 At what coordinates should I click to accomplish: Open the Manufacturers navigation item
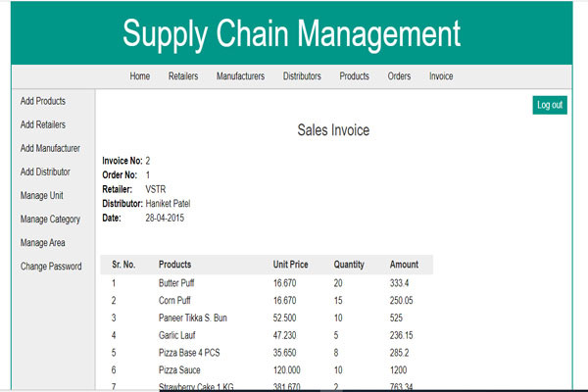[240, 76]
